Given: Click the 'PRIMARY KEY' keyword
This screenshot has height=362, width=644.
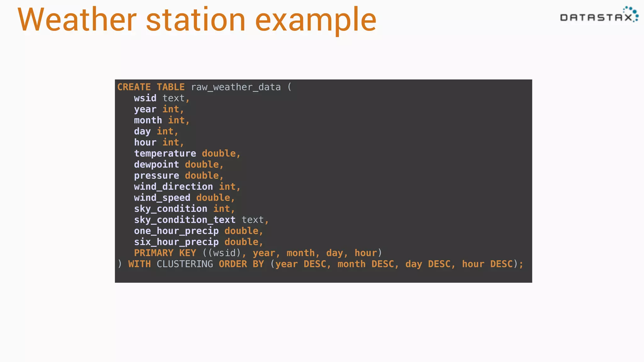Looking at the screenshot, I should click(x=165, y=253).
